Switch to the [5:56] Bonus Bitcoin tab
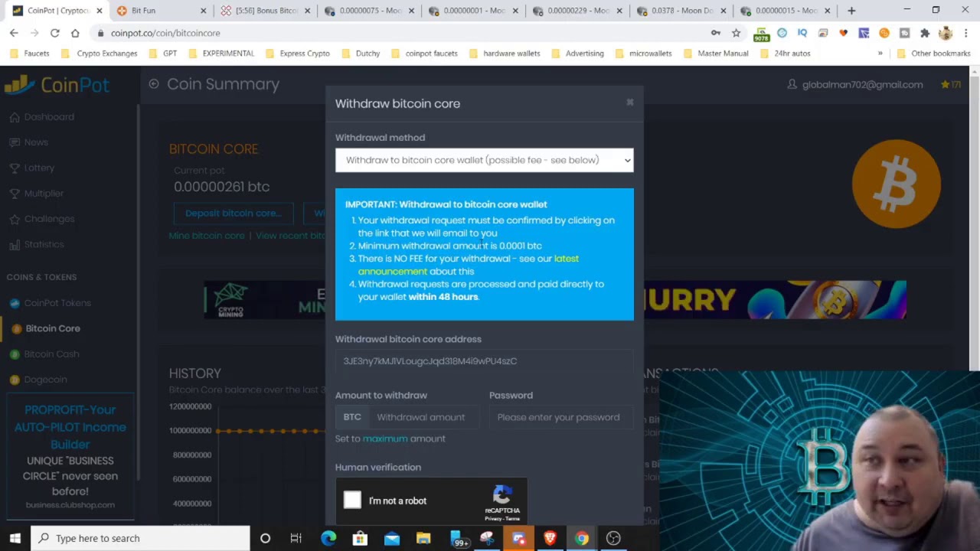Image resolution: width=980 pixels, height=551 pixels. pyautogui.click(x=265, y=11)
